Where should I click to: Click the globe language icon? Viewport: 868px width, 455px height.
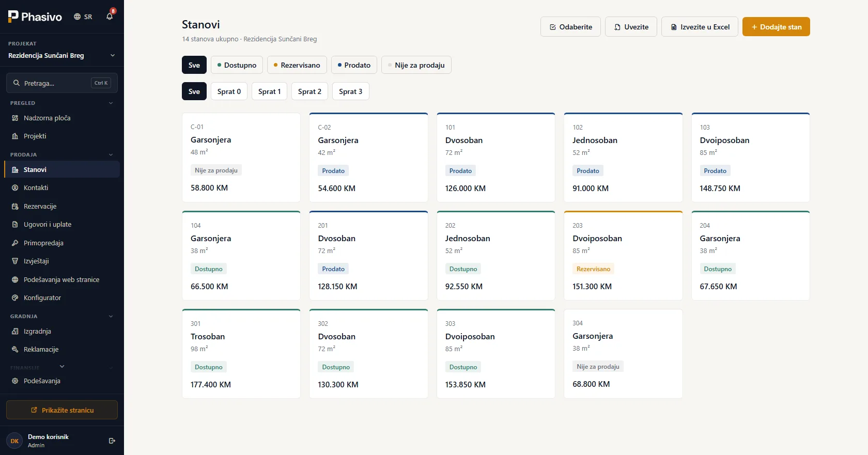pos(78,17)
